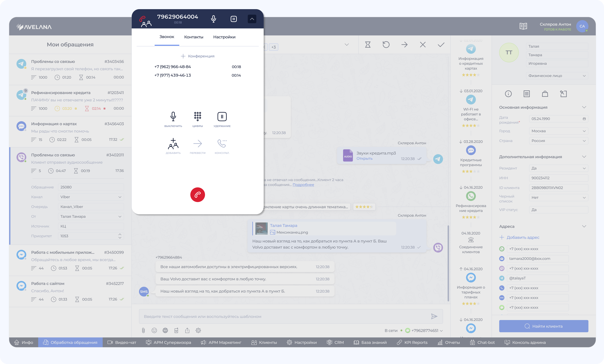
Task: Click Подробнее link in chat
Action: (x=303, y=185)
